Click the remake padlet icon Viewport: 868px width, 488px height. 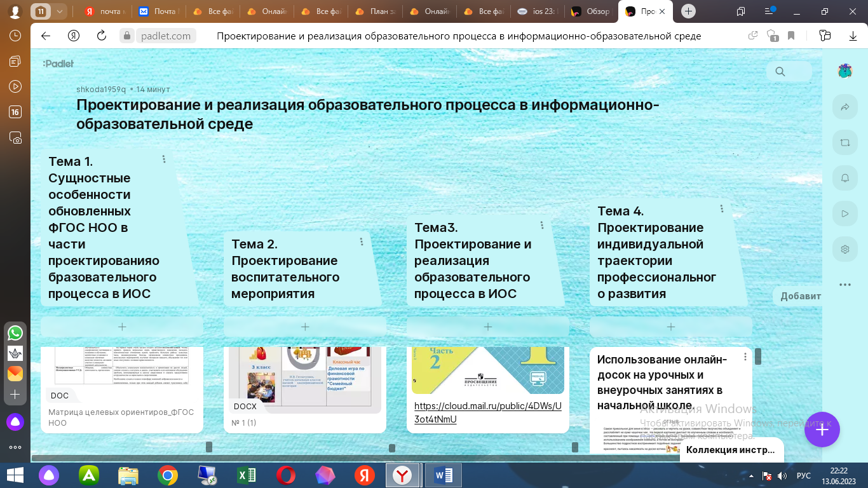coord(844,143)
